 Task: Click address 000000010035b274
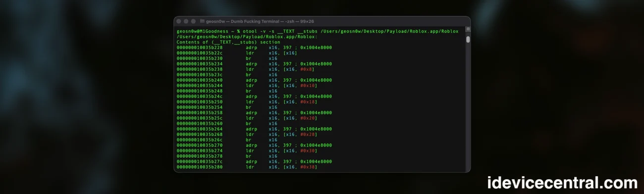200,151
